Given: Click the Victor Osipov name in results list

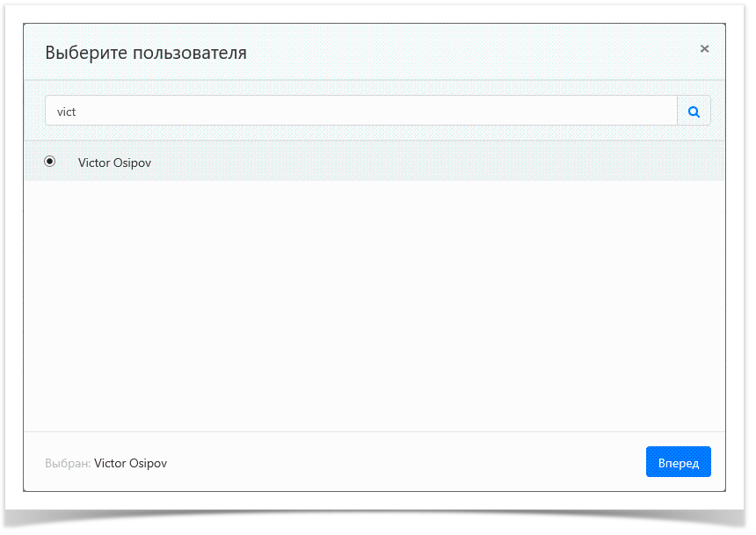Looking at the screenshot, I should [x=114, y=163].
